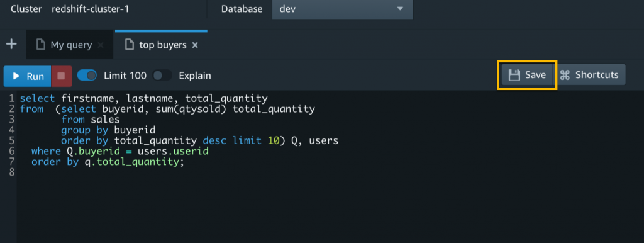The width and height of the screenshot is (644, 243).
Task: Click the redshift-cluster-1 cluster name
Action: [91, 9]
